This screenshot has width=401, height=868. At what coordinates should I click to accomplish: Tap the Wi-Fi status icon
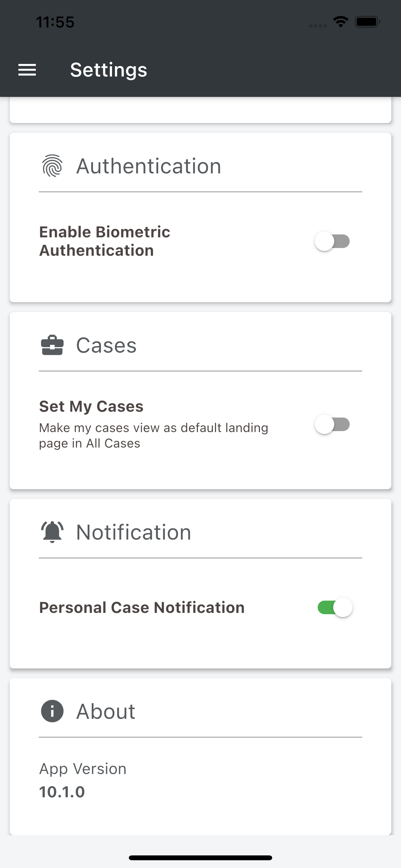(x=341, y=22)
